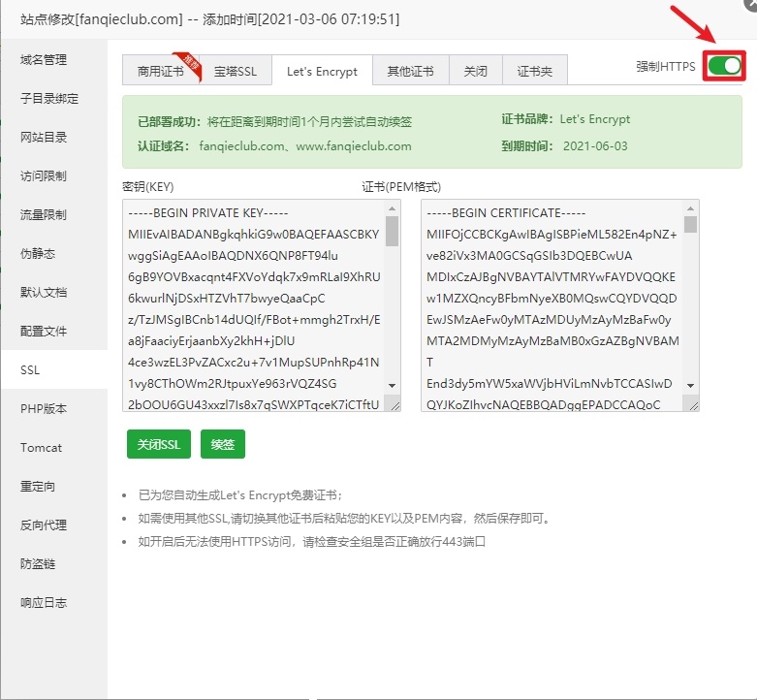757x700 pixels.
Task: Open PHP版本 settings
Action: [54, 408]
